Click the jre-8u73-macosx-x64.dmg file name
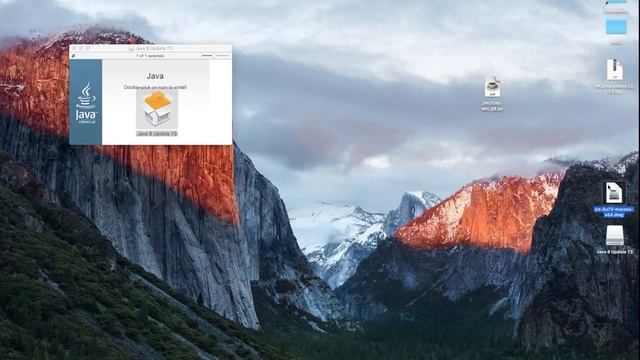Viewport: 640px width, 360px height. tap(614, 212)
